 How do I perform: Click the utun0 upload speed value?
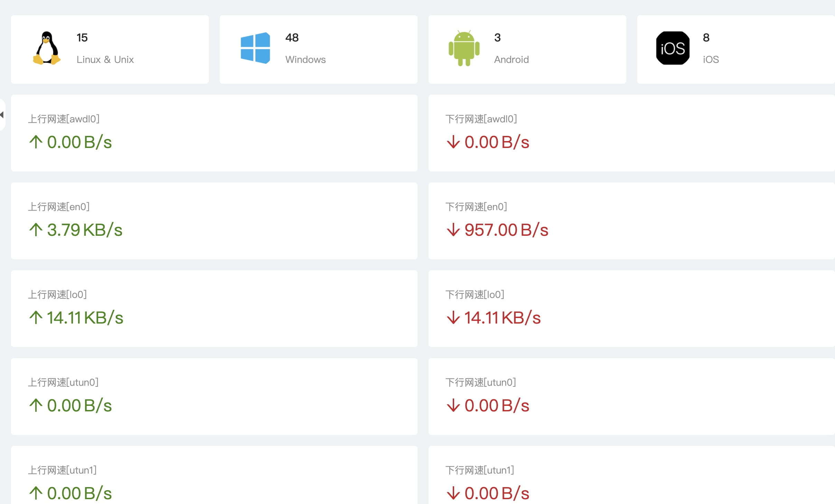[79, 405]
